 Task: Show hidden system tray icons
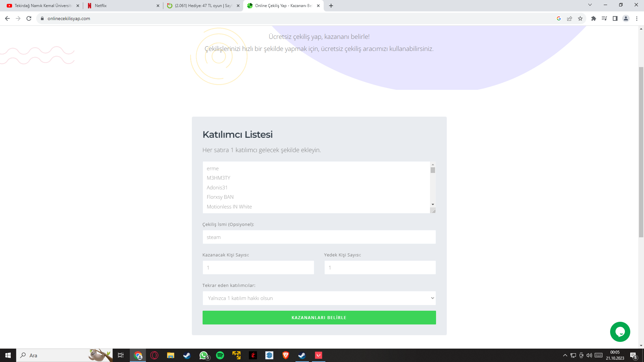(565, 355)
